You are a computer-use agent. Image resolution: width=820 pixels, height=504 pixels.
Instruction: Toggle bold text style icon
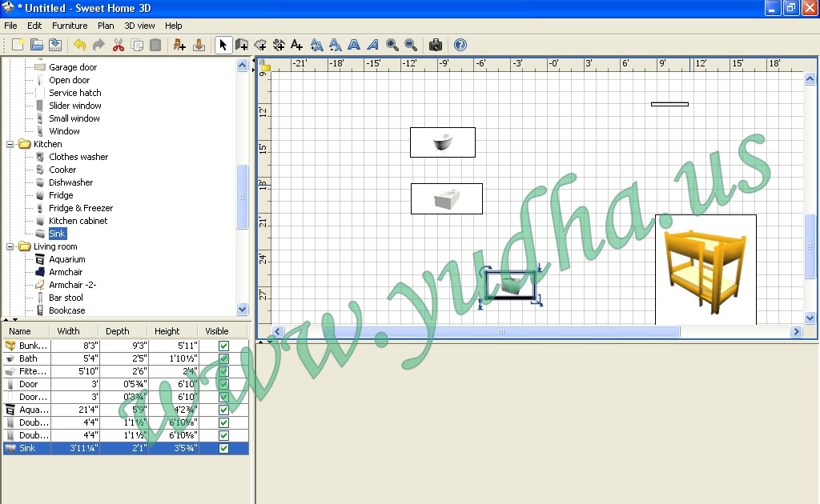pos(354,45)
